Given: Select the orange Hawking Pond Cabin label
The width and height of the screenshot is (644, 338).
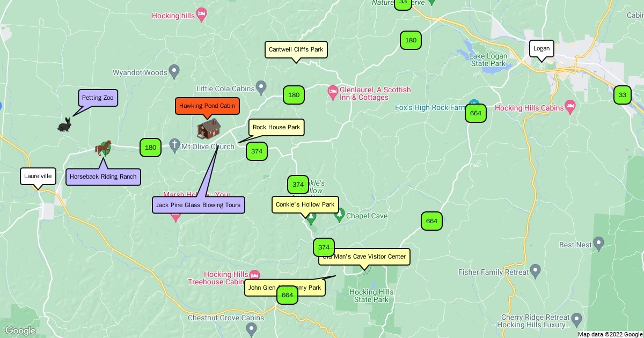Looking at the screenshot, I should click(x=207, y=106).
